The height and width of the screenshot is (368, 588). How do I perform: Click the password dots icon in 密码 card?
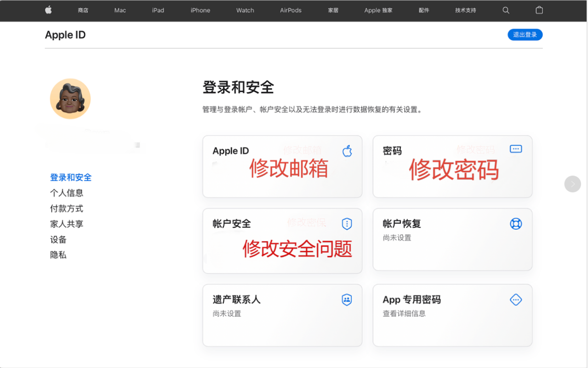pos(516,149)
